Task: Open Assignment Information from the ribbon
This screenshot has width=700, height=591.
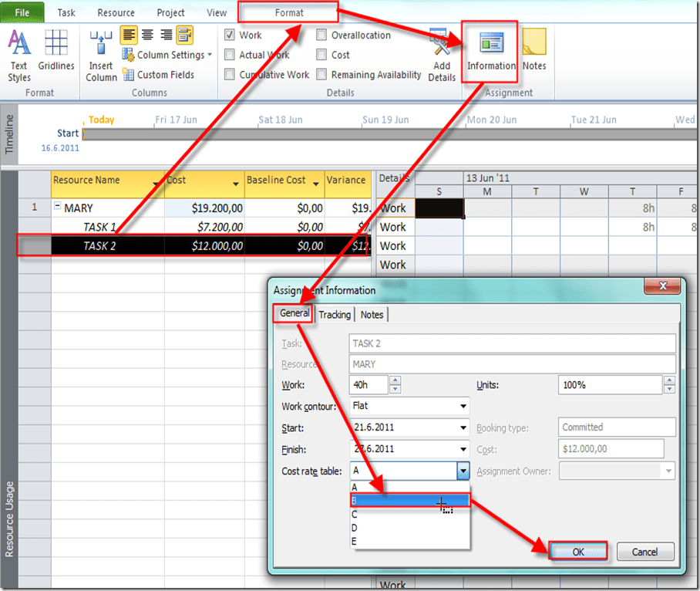Action: (491, 50)
